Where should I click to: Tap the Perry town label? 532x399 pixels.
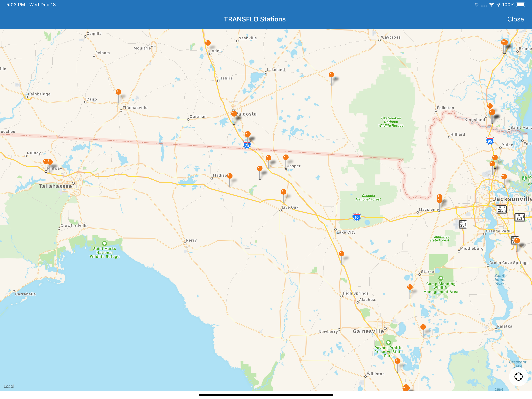(x=191, y=240)
